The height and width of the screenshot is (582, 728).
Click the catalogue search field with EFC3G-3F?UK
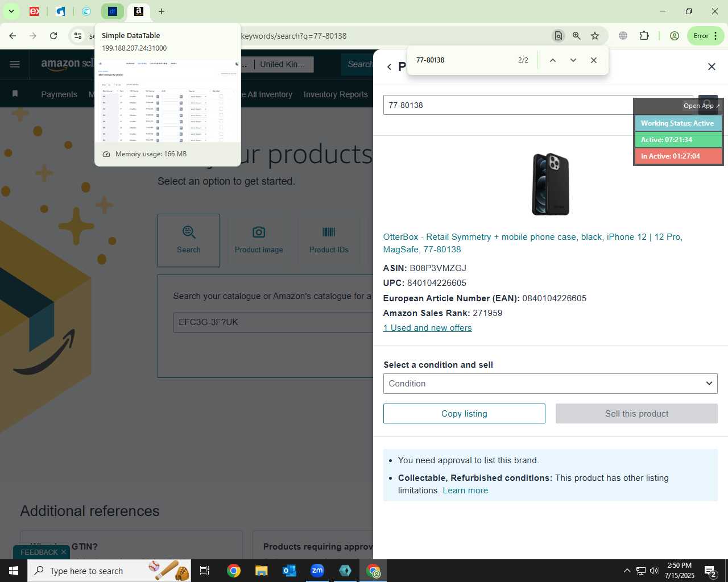click(273, 322)
